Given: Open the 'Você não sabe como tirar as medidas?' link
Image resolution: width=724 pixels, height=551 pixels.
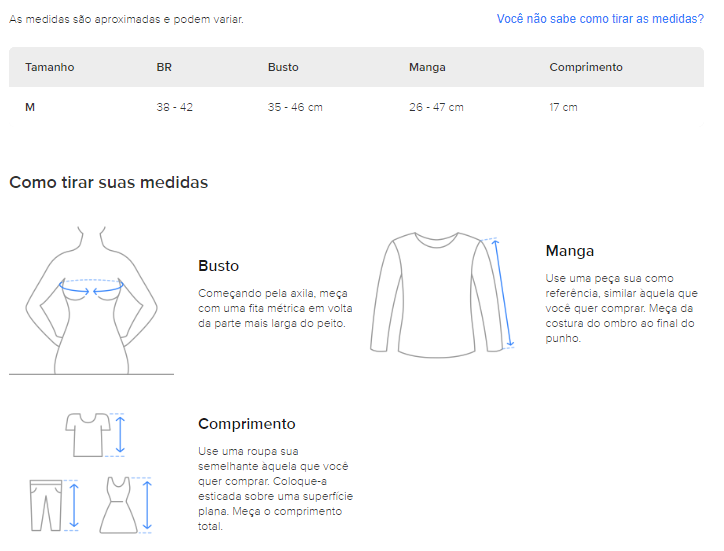Looking at the screenshot, I should pos(600,19).
